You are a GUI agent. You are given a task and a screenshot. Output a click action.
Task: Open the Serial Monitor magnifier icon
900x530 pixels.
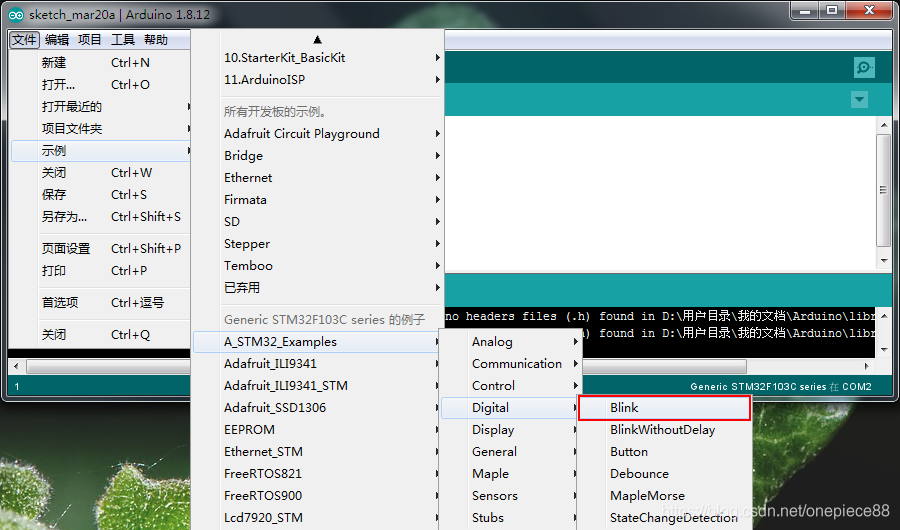pos(864,67)
